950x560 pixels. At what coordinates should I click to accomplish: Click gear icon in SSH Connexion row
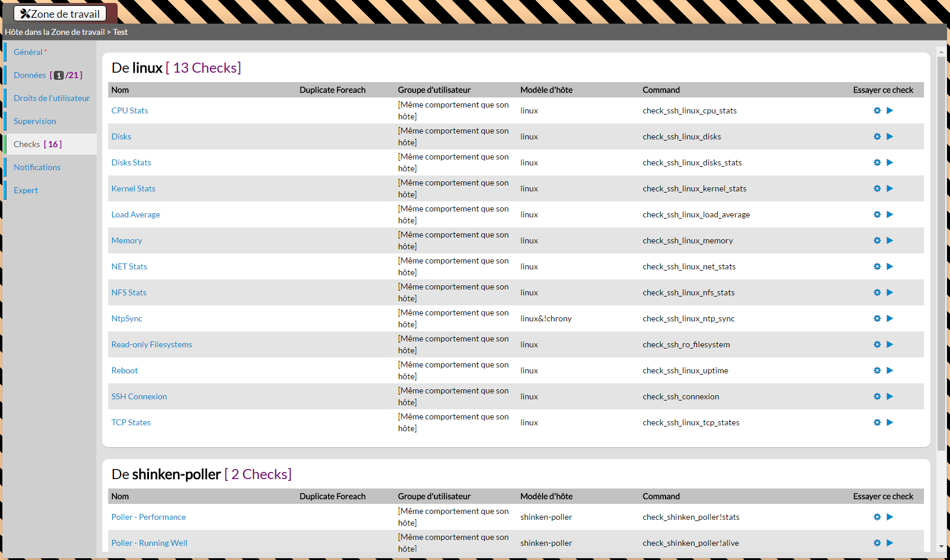pos(877,396)
